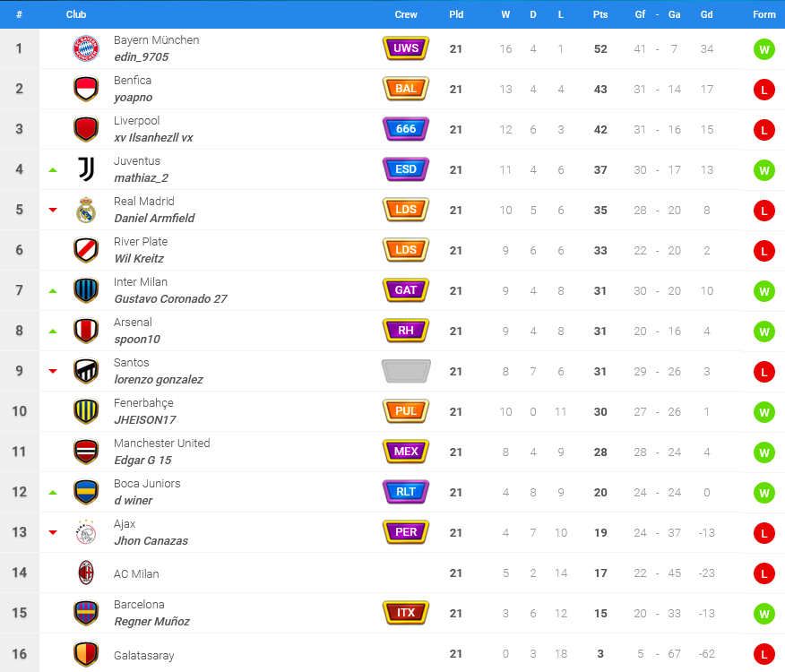Click Benfica's red L form indicator
Viewport: 785px width, 672px height.
[764, 90]
